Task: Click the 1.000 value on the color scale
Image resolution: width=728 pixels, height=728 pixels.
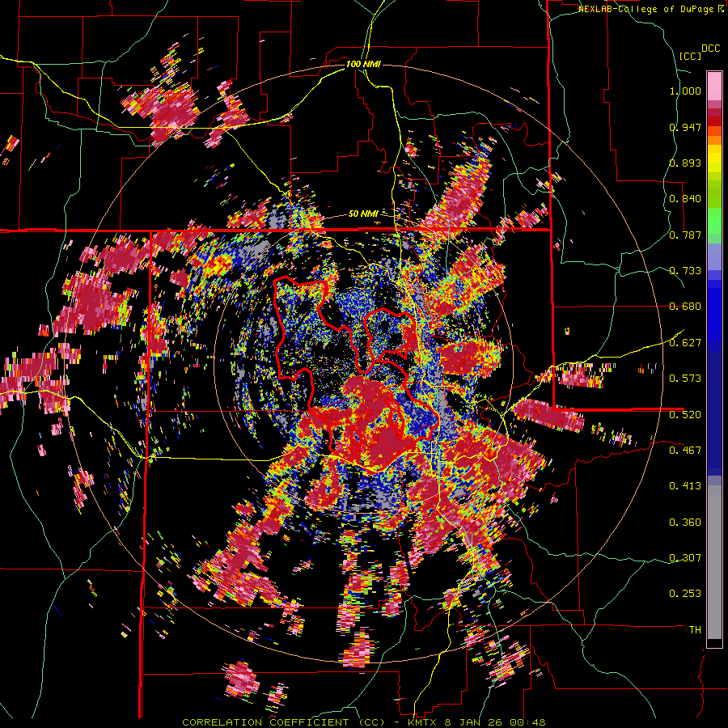Action: coord(685,91)
